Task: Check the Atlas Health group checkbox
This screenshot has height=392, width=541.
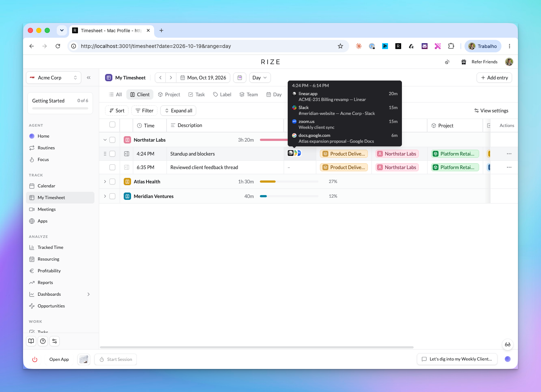Action: (x=112, y=182)
